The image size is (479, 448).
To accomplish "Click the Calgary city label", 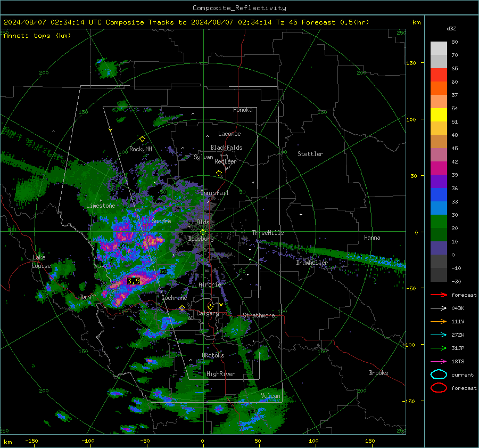I will coord(208,313).
